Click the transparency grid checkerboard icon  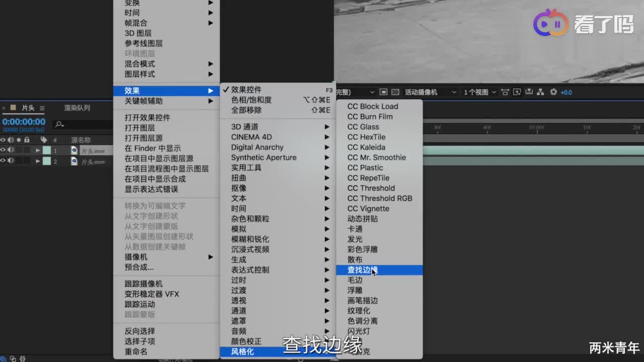[394, 92]
